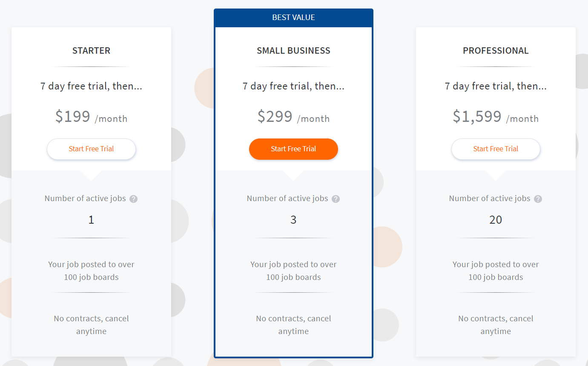The image size is (588, 366).
Task: Click the Small Business active jobs help icon
Action: coord(336,199)
